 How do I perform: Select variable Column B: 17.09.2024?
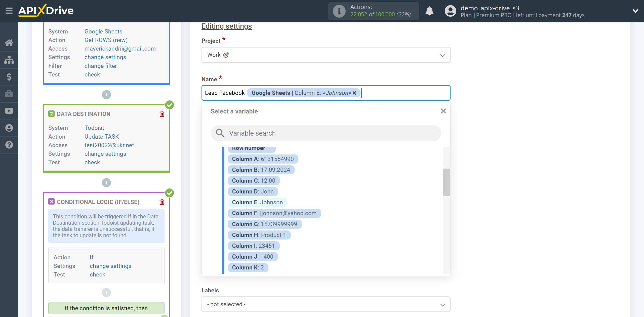tap(261, 170)
